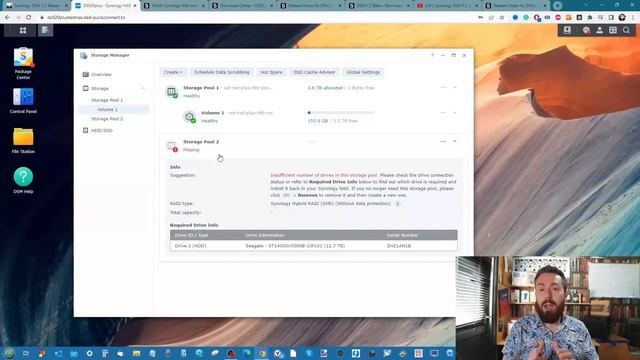The width and height of the screenshot is (640, 360).
Task: Open Storage Pool 1 more-options menu
Action: point(443,87)
